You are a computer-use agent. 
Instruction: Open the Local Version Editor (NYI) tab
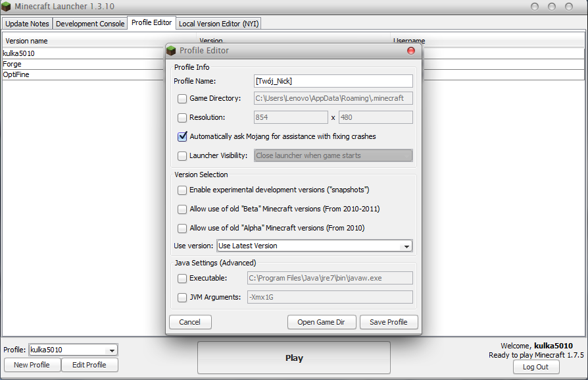(218, 24)
